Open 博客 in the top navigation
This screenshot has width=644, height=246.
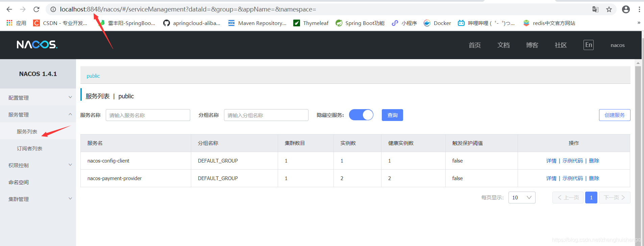[532, 45]
